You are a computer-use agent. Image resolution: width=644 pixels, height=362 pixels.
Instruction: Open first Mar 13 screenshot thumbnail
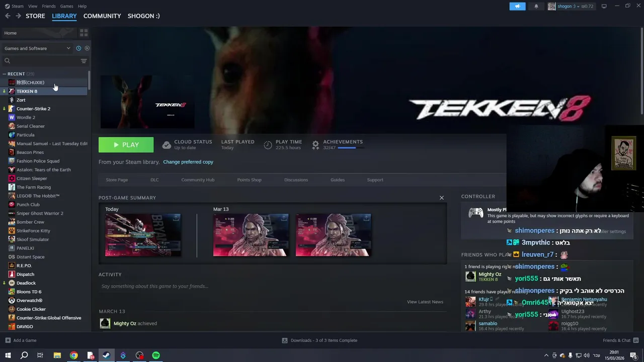click(x=251, y=235)
